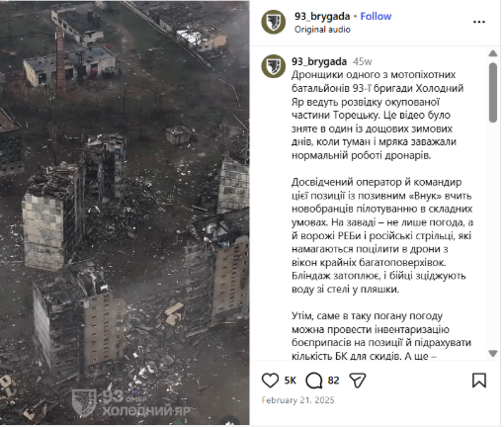Click Original audio link

[322, 30]
